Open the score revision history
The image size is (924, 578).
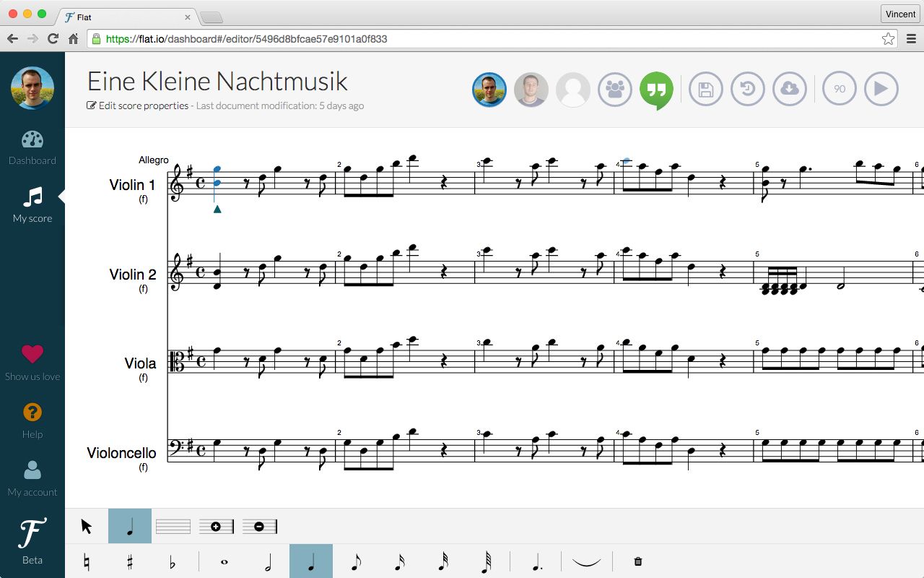tap(748, 90)
